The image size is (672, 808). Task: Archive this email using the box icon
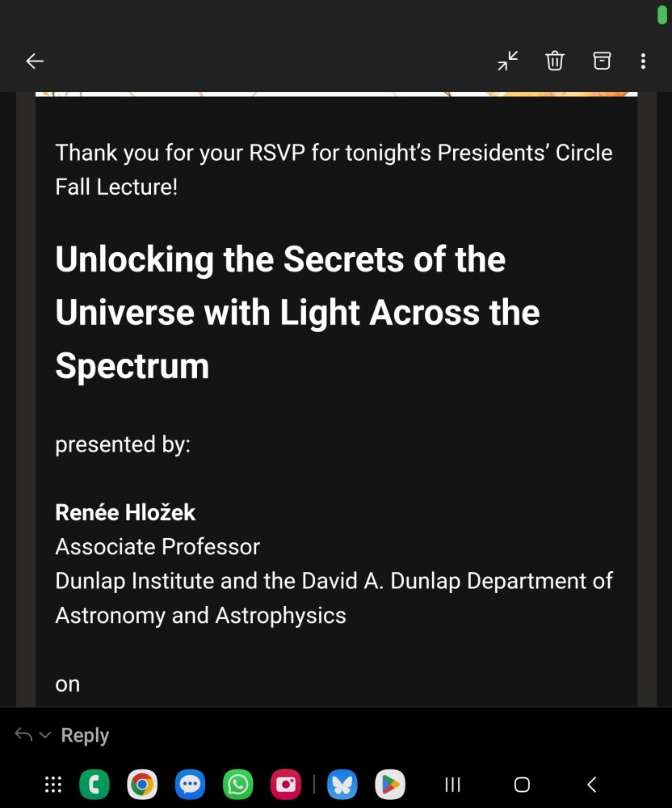click(602, 61)
